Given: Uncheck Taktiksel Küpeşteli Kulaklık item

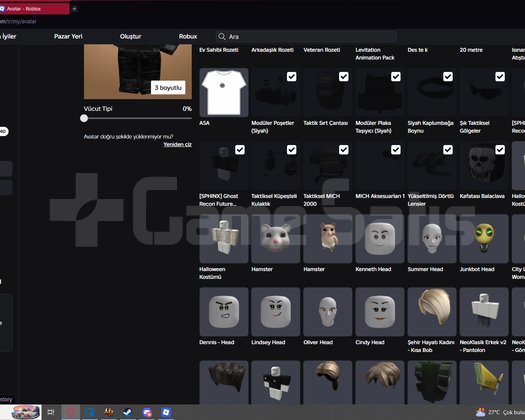Looking at the screenshot, I should pos(292,150).
